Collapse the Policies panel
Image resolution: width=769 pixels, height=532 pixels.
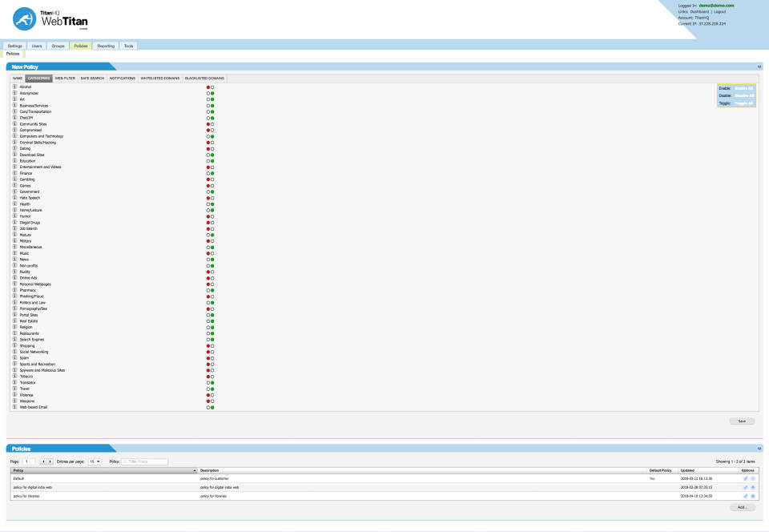point(759,449)
